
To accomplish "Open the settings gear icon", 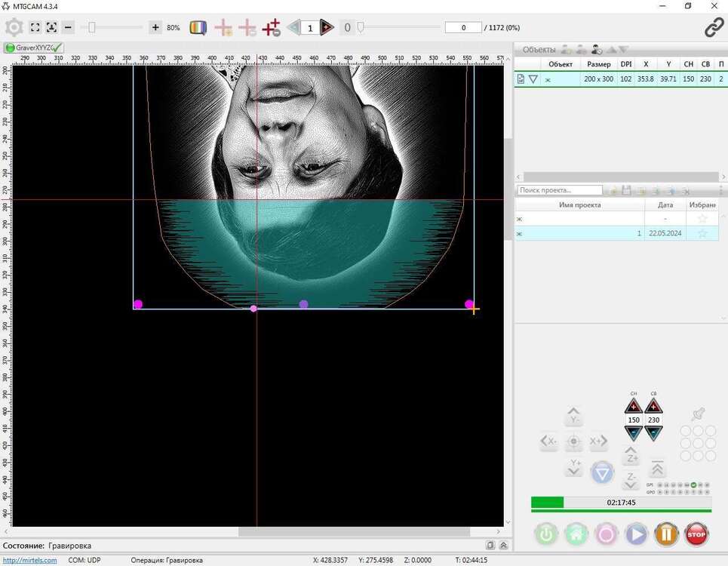I will tap(14, 27).
